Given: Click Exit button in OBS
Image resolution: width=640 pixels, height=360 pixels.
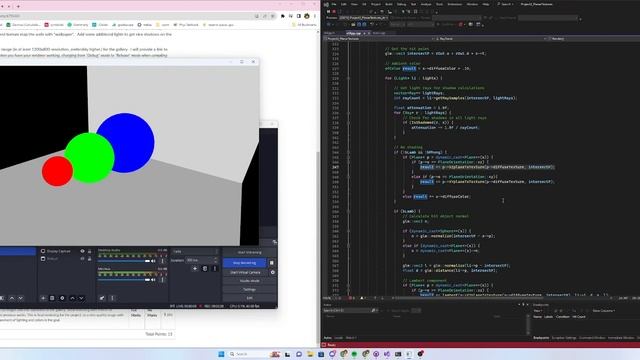Looking at the screenshot, I should 249,298.
